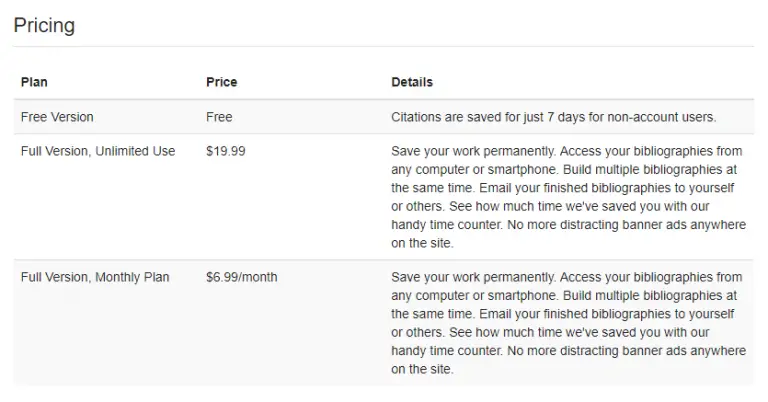
Task: Click the $6.99/month price
Action: click(241, 277)
